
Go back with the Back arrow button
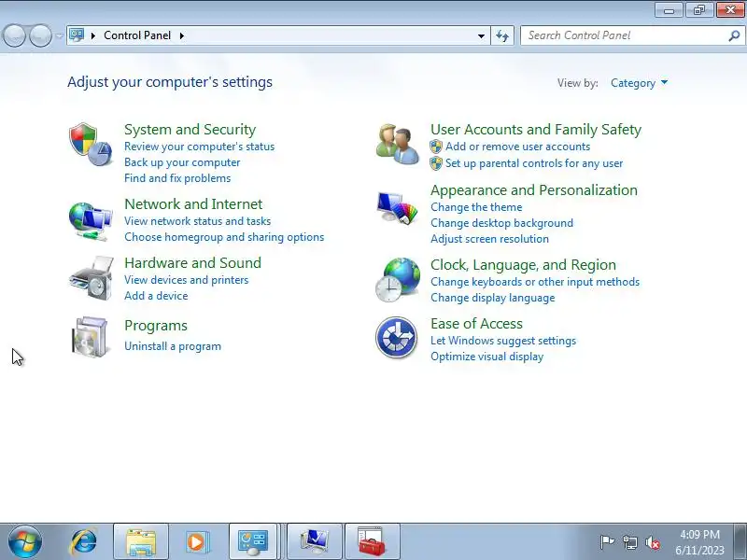[15, 35]
